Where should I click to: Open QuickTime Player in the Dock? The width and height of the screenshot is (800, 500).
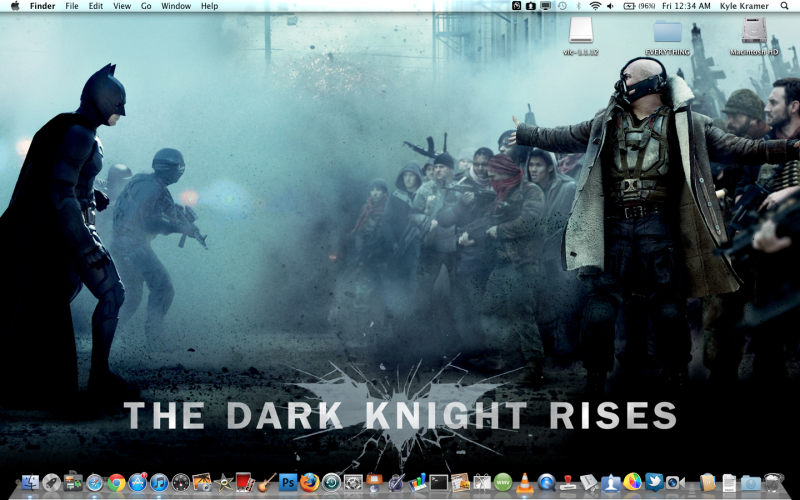[x=546, y=483]
